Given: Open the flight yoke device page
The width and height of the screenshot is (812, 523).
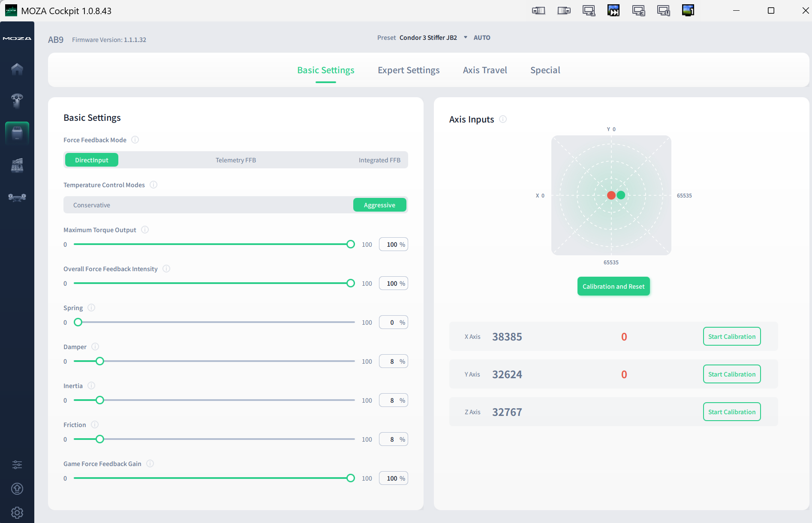Looking at the screenshot, I should (17, 101).
